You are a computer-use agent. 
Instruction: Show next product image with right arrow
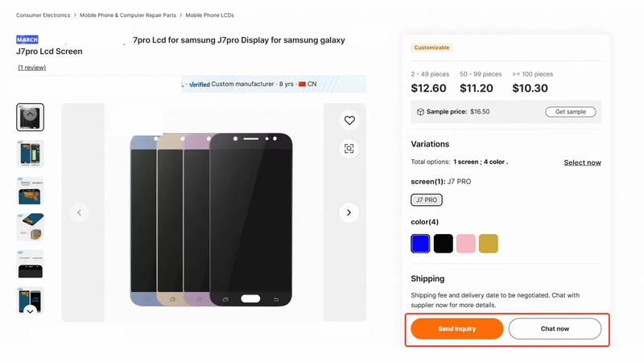[349, 212]
